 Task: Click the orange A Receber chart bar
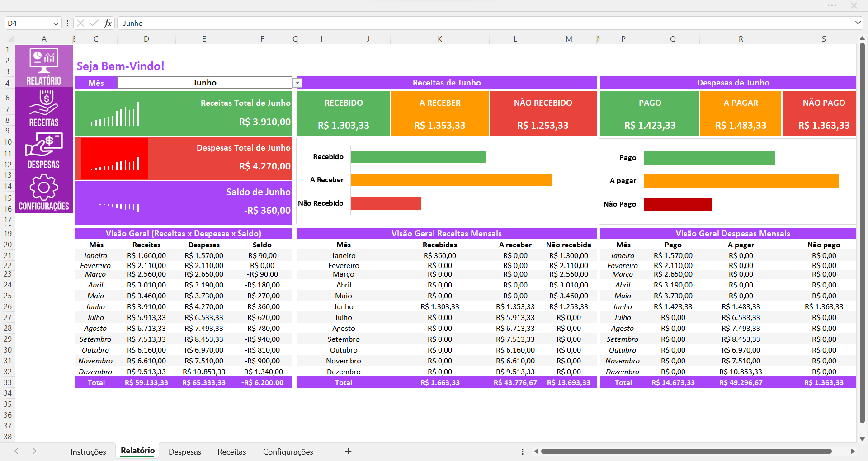point(451,180)
